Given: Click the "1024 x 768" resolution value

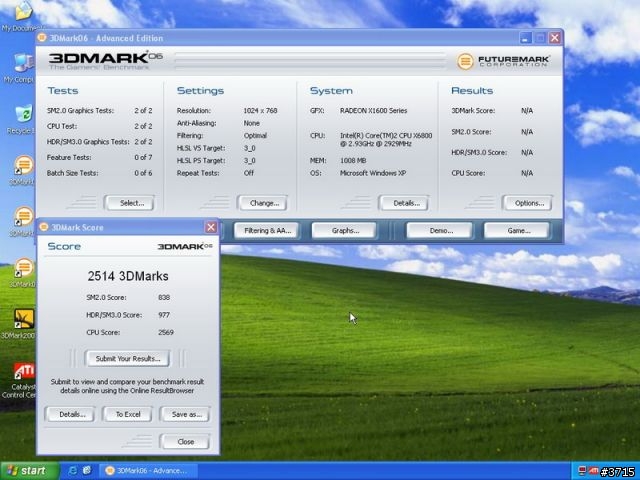Looking at the screenshot, I should click(260, 111).
